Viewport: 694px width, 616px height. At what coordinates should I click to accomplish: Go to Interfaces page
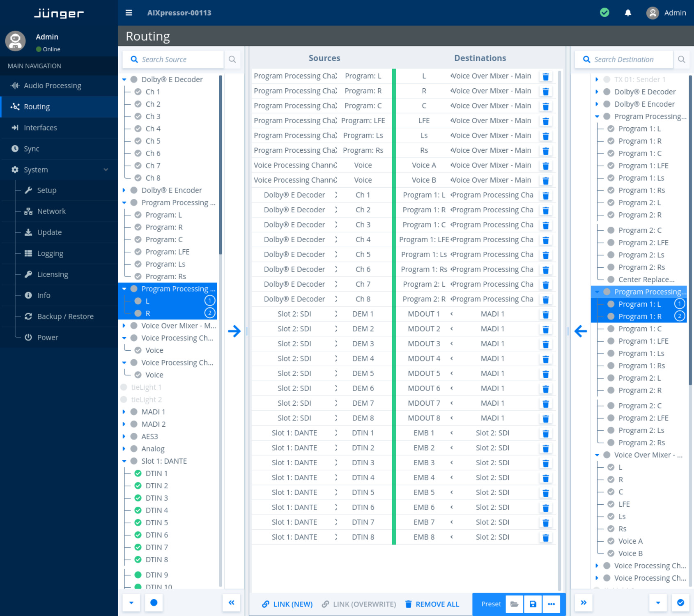tap(40, 128)
